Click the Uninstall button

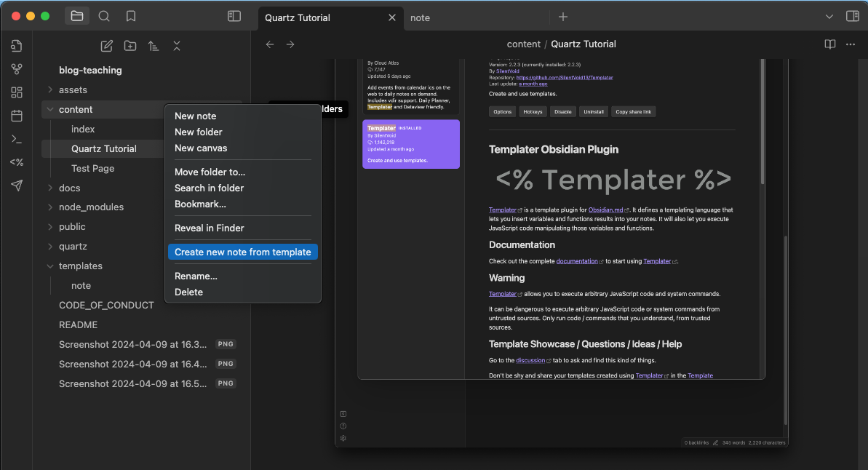594,112
